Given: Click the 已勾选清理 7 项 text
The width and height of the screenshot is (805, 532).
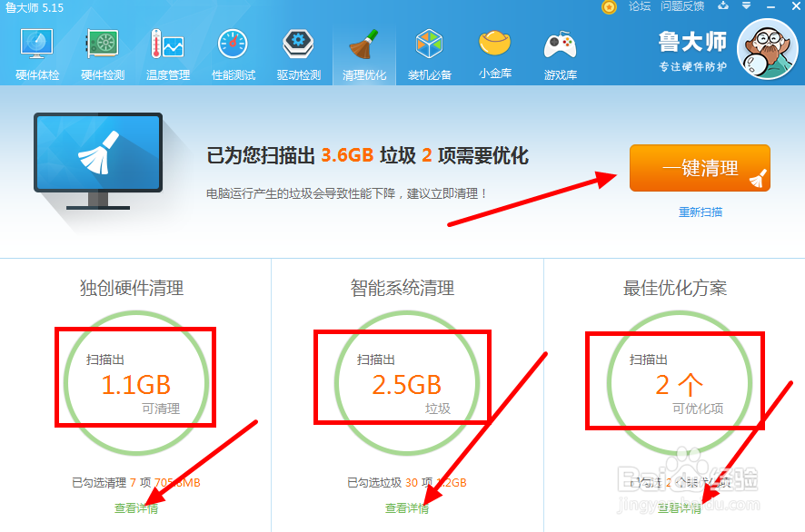Looking at the screenshot, I should point(112,483).
